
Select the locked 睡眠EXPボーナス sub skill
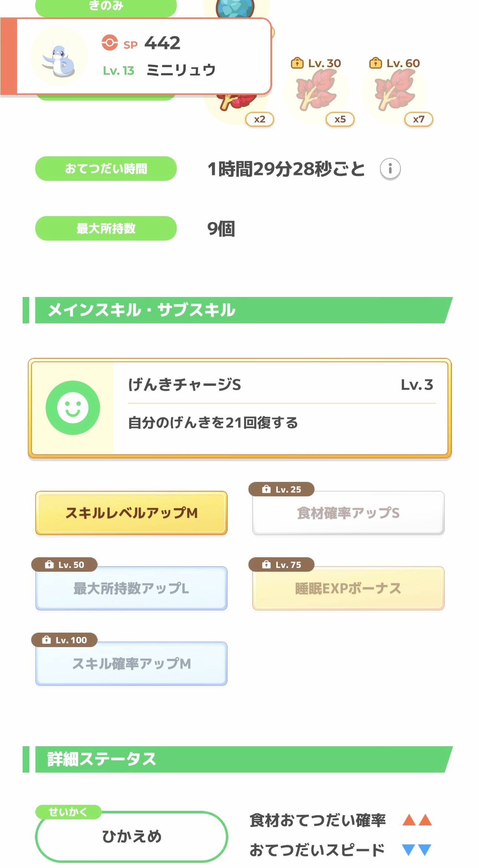[x=348, y=588]
